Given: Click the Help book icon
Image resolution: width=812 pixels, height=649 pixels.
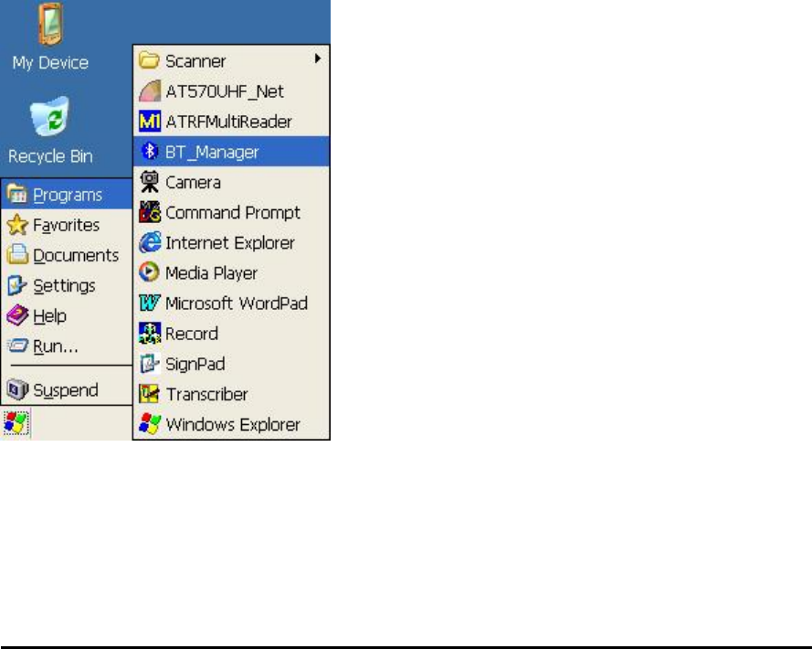Looking at the screenshot, I should (17, 315).
